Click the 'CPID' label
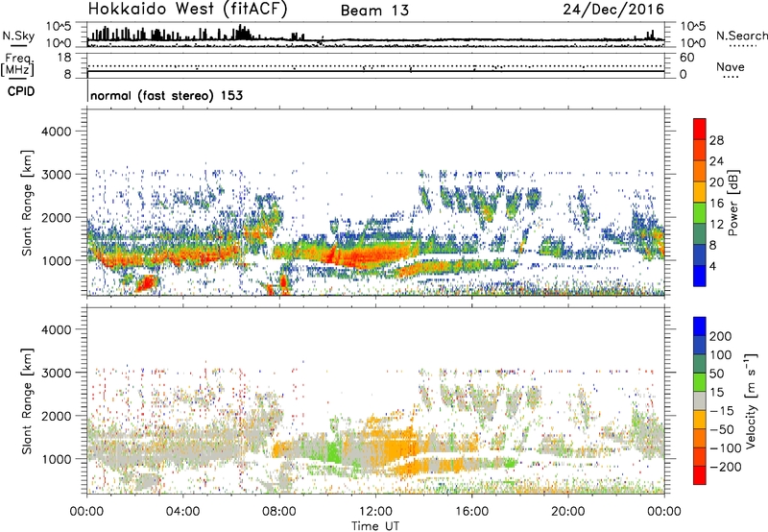Image resolution: width=768 pixels, height=532 pixels. [x=21, y=91]
